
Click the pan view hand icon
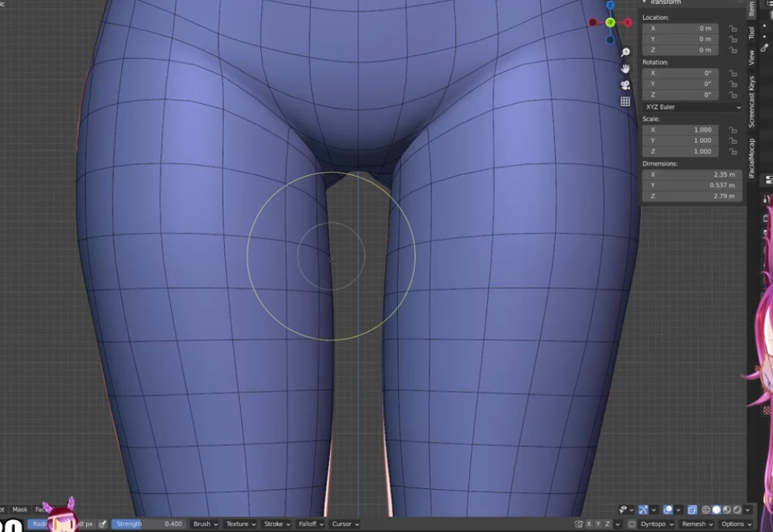[625, 69]
